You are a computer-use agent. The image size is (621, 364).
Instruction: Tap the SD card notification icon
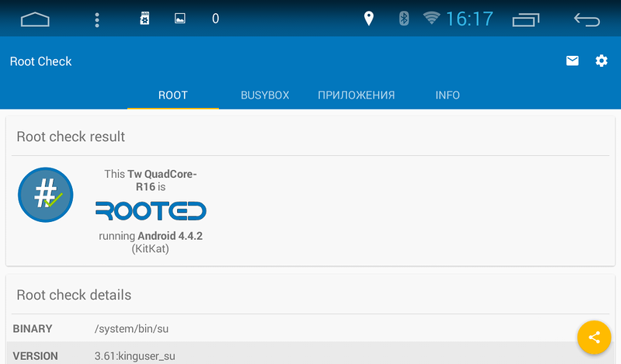pos(144,18)
